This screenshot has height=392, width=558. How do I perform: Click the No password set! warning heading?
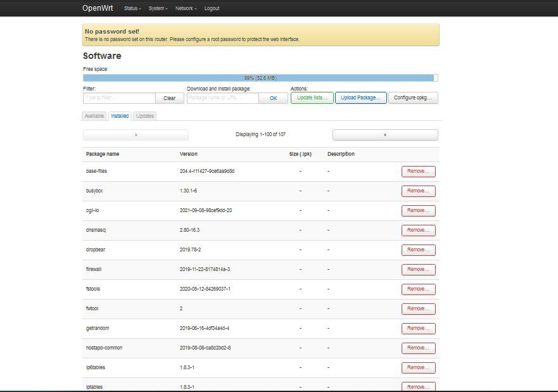click(x=112, y=31)
